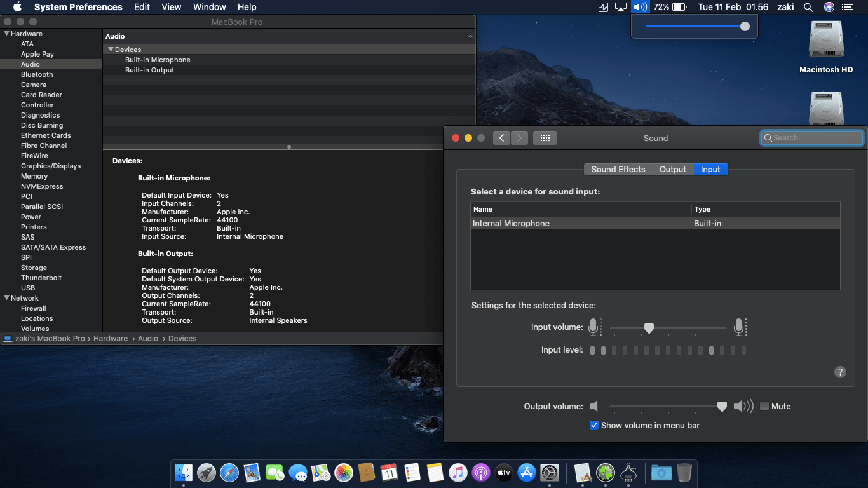The image size is (868, 488).
Task: Click the activity monitor icon in the menu bar
Action: tap(603, 7)
